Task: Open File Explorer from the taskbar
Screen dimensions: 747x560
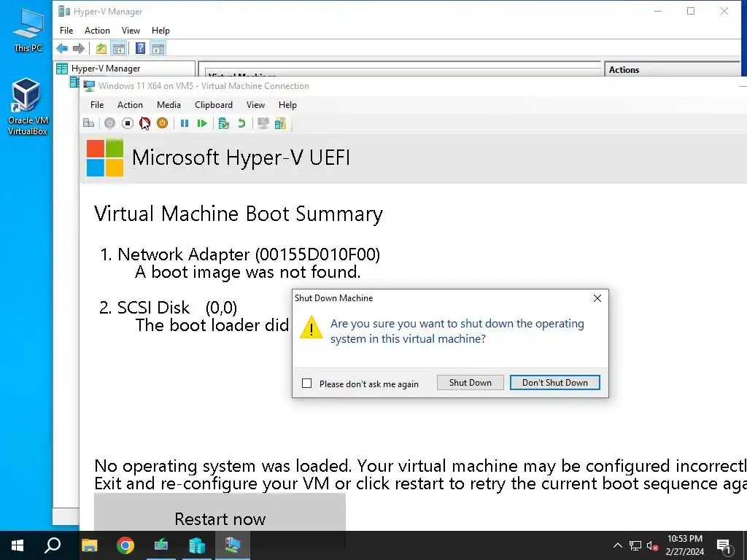Action: click(x=89, y=545)
